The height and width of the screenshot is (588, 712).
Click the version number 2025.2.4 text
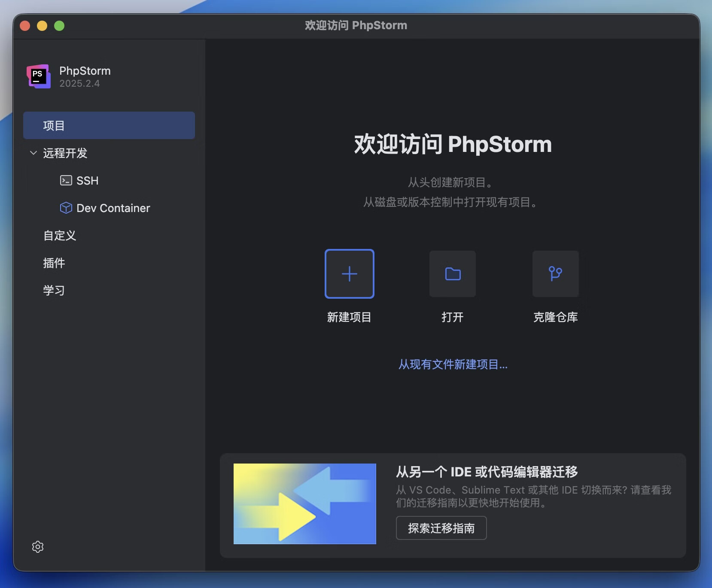click(x=79, y=83)
